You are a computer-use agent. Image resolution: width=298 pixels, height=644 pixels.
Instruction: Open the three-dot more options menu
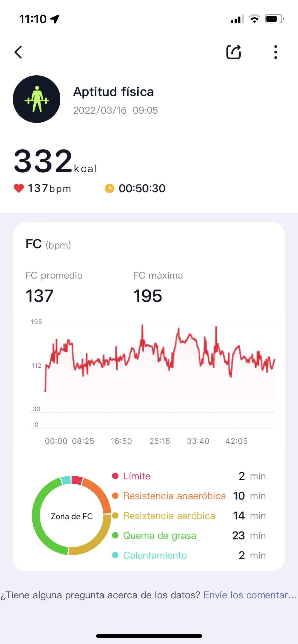tap(275, 52)
